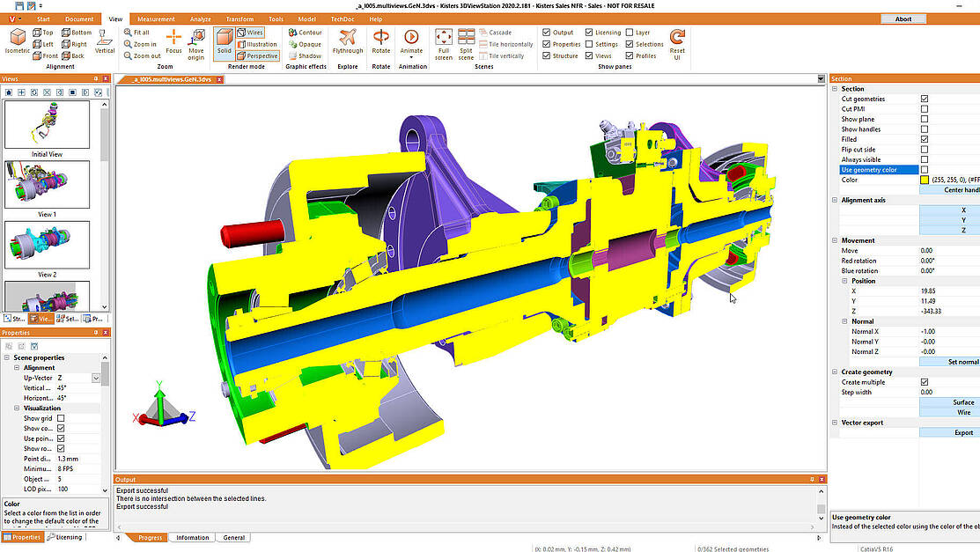Enable Show grid checkbox
Viewport: 980px width, 552px height.
pyautogui.click(x=61, y=418)
